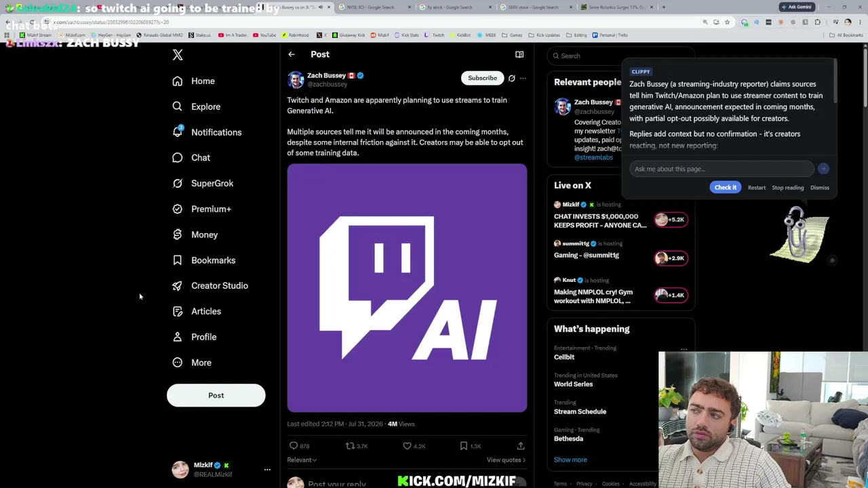Viewport: 868px width, 488px height.
Task: Open the YouTube bookmark
Action: 264,35
